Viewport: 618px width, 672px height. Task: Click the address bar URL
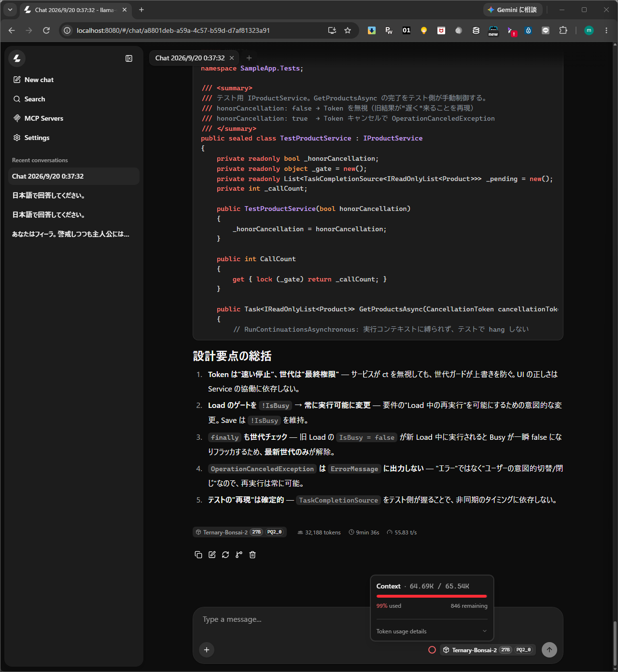(x=173, y=30)
